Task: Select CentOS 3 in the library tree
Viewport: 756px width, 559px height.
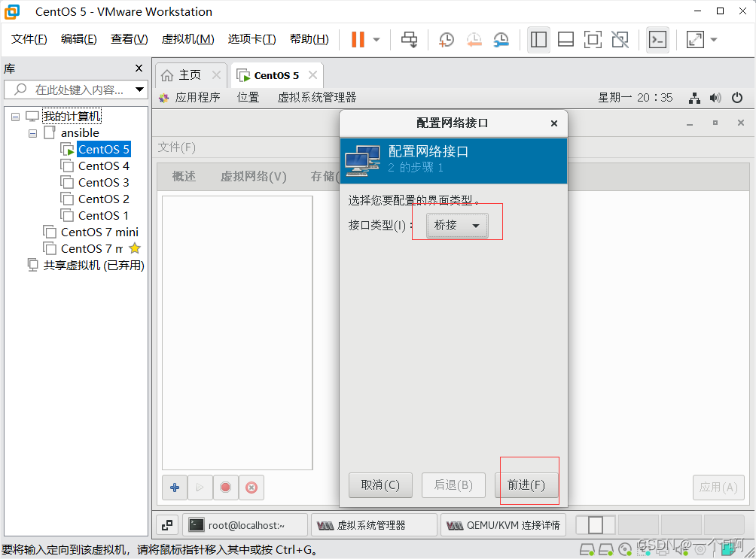Action: point(104,183)
